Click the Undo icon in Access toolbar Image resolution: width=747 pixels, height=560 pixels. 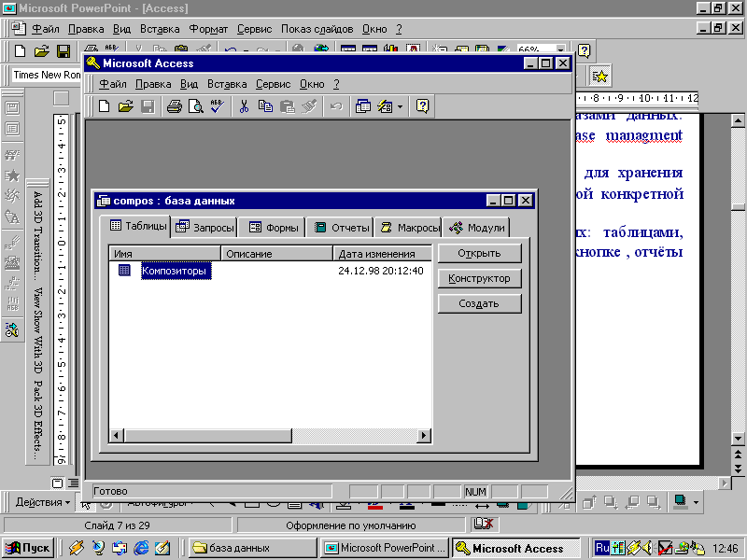pos(336,105)
